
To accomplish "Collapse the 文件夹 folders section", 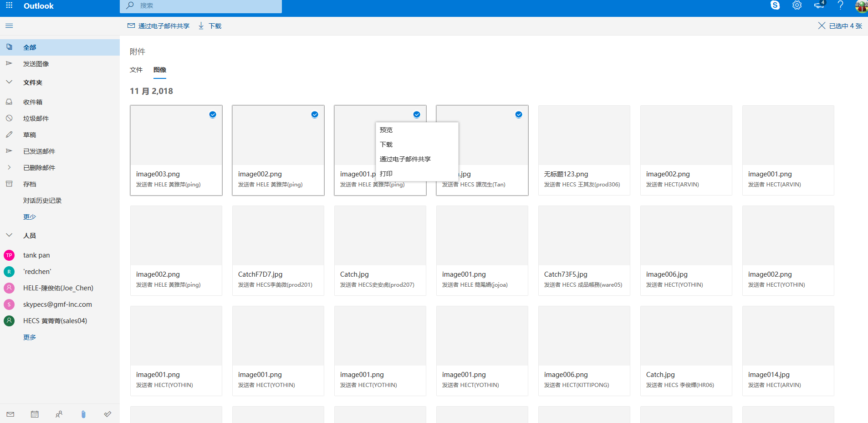I will [x=9, y=83].
